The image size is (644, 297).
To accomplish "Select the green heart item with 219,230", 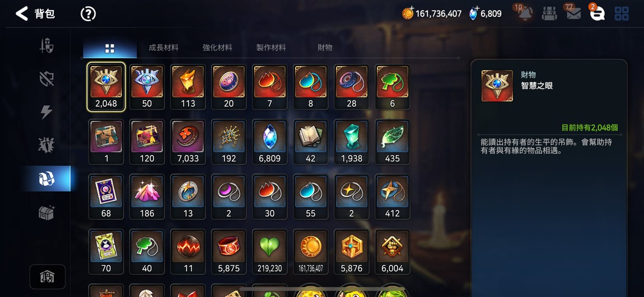I will [x=270, y=252].
